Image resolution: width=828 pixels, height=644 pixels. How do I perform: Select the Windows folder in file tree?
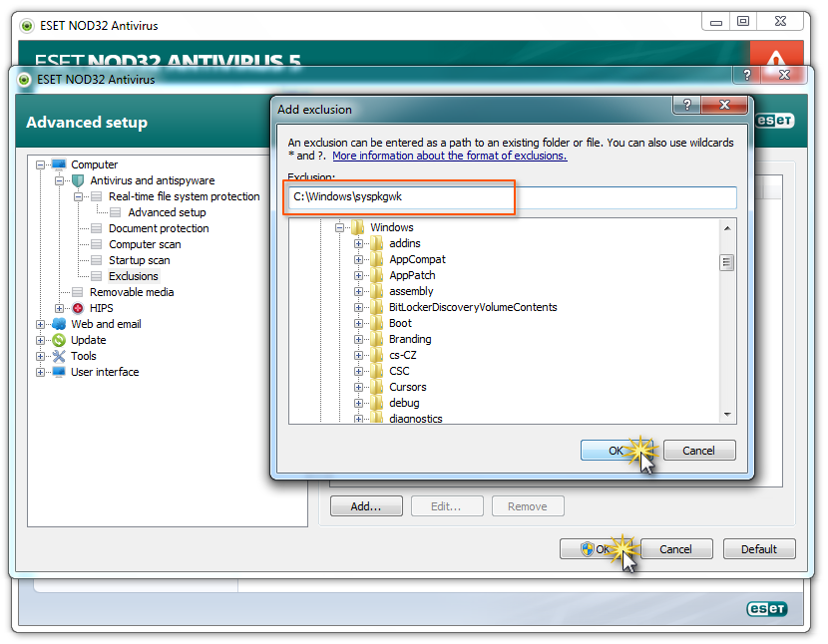392,227
